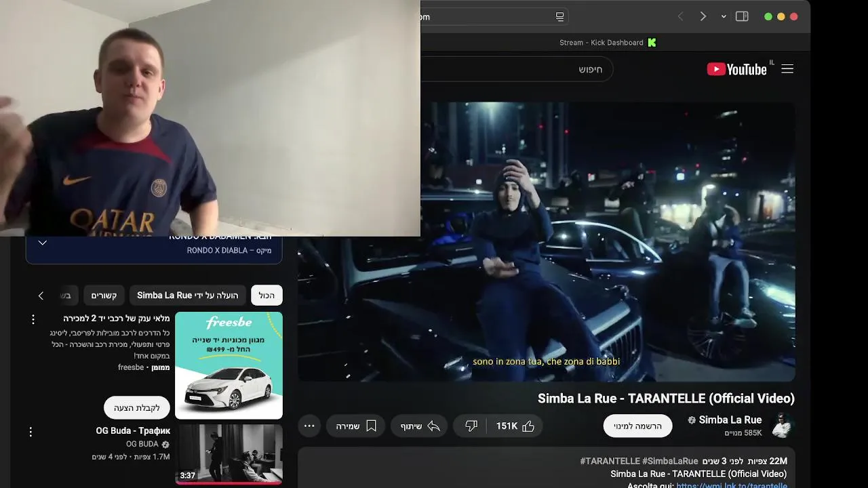The width and height of the screenshot is (868, 488).
Task: Click the TARANTELLE video player
Action: pyautogui.click(x=546, y=242)
